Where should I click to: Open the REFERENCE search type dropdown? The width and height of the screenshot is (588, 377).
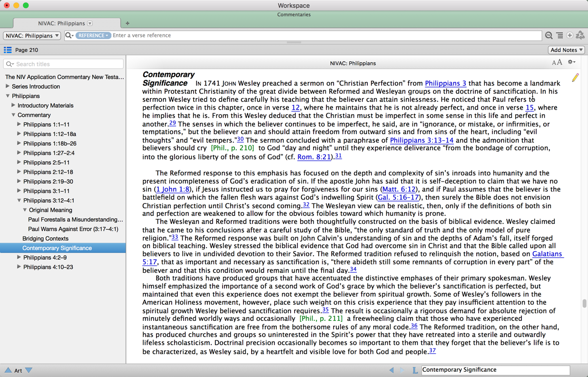[x=93, y=36]
